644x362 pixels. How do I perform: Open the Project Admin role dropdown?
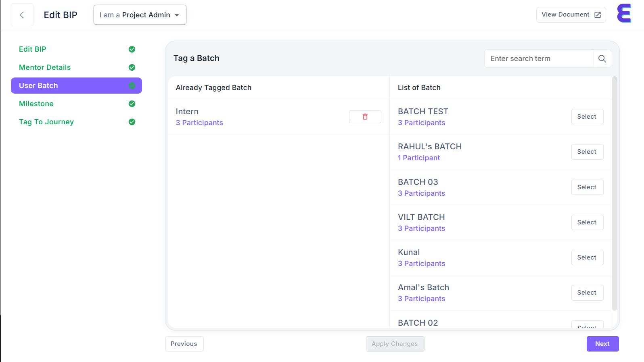pyautogui.click(x=140, y=15)
